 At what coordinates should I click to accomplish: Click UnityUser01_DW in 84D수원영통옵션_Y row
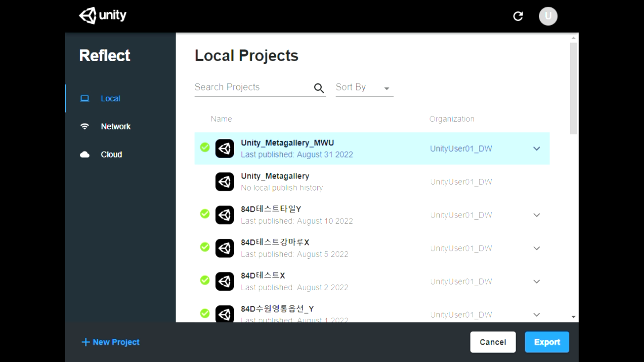[x=461, y=314]
